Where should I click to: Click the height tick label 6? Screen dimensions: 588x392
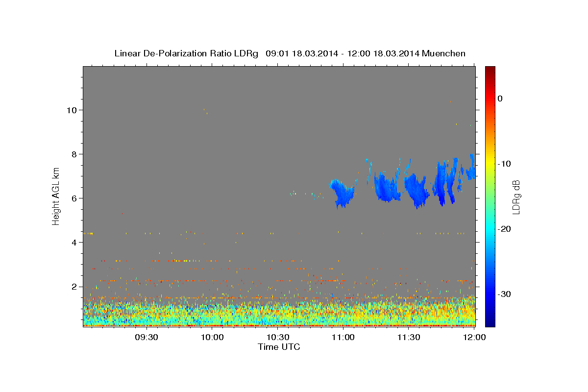pos(74,198)
